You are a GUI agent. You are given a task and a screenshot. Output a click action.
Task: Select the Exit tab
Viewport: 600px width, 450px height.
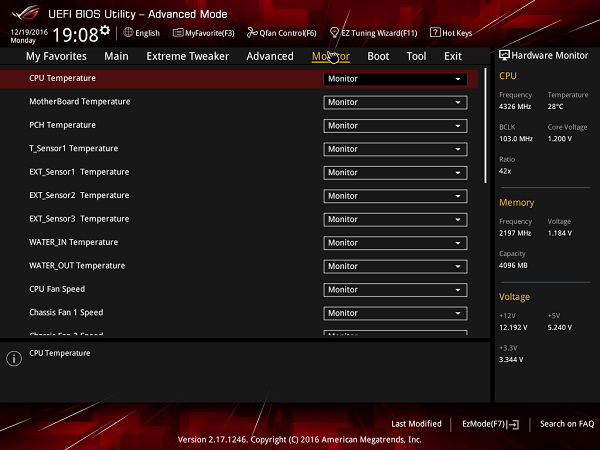point(453,56)
